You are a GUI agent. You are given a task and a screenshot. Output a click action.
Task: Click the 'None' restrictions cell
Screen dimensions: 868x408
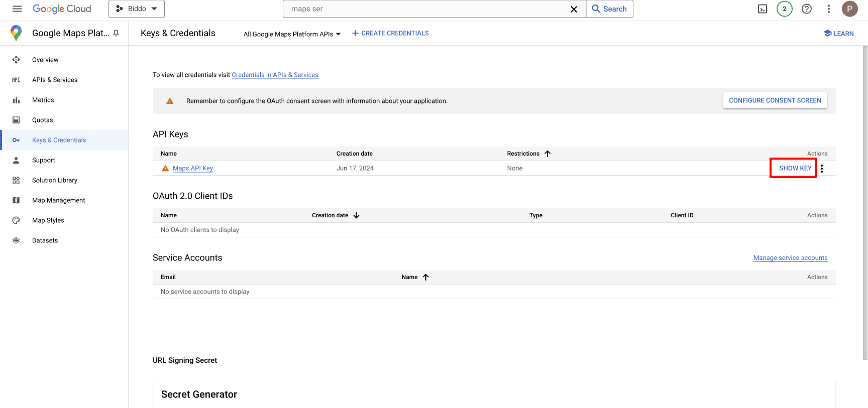point(515,168)
